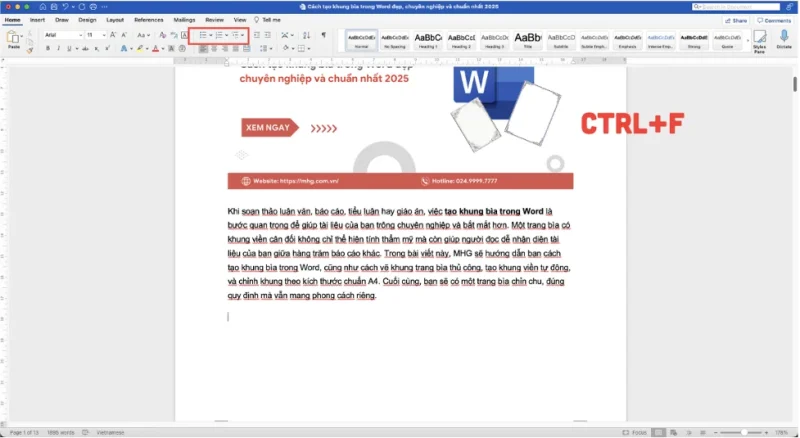The width and height of the screenshot is (800, 438).
Task: Apply strikethrough formatting
Action: [x=85, y=48]
